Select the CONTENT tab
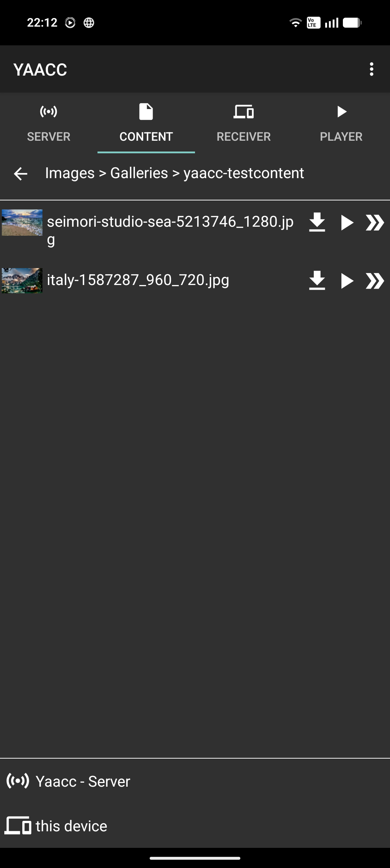Screen dimensions: 390x868 pos(146,123)
